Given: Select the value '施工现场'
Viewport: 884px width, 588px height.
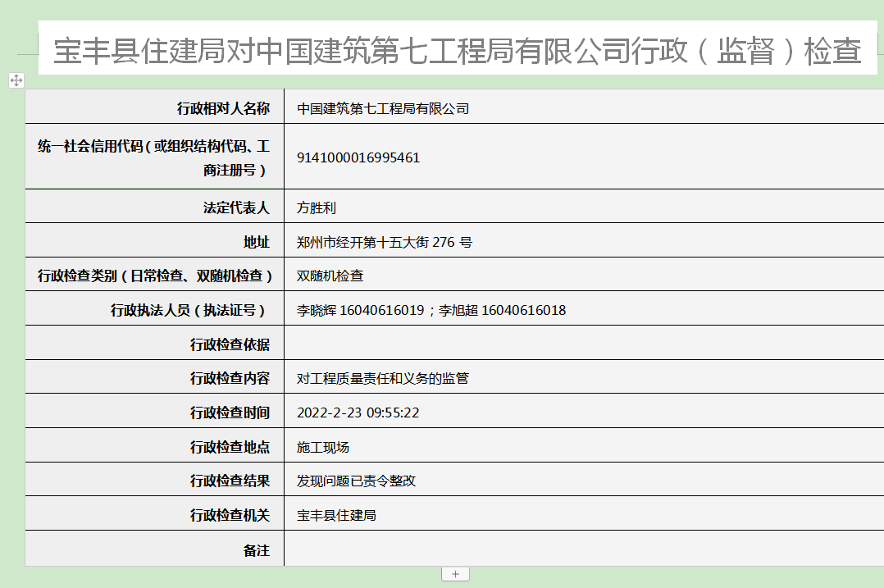Looking at the screenshot, I should [x=323, y=447].
